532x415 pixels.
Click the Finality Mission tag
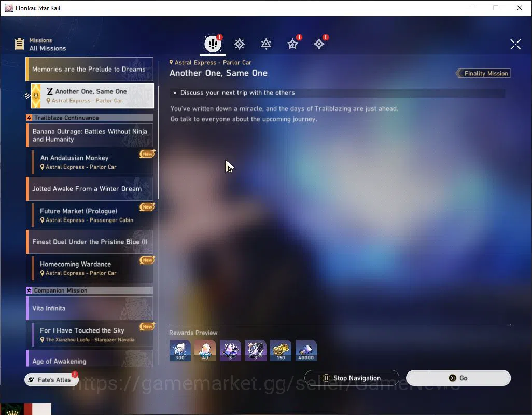tap(483, 73)
